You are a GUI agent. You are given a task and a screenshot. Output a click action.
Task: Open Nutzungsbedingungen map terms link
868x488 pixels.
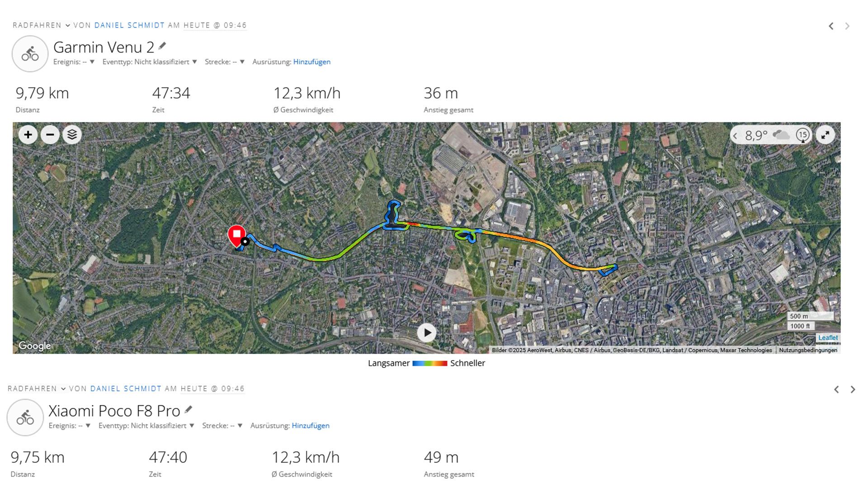tap(808, 350)
